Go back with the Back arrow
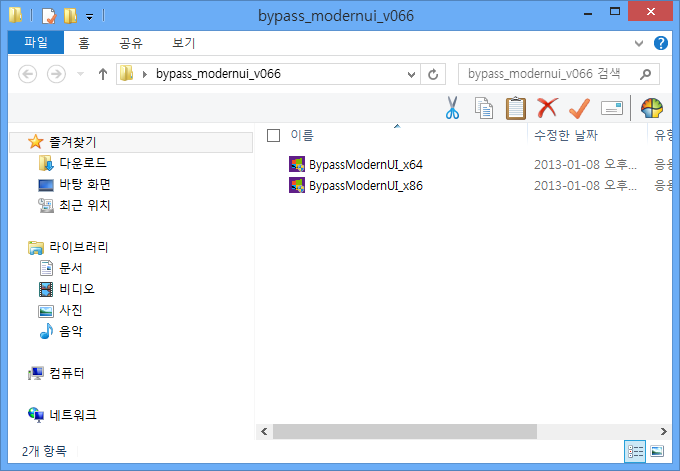Viewport: 680px width, 471px height. click(27, 74)
